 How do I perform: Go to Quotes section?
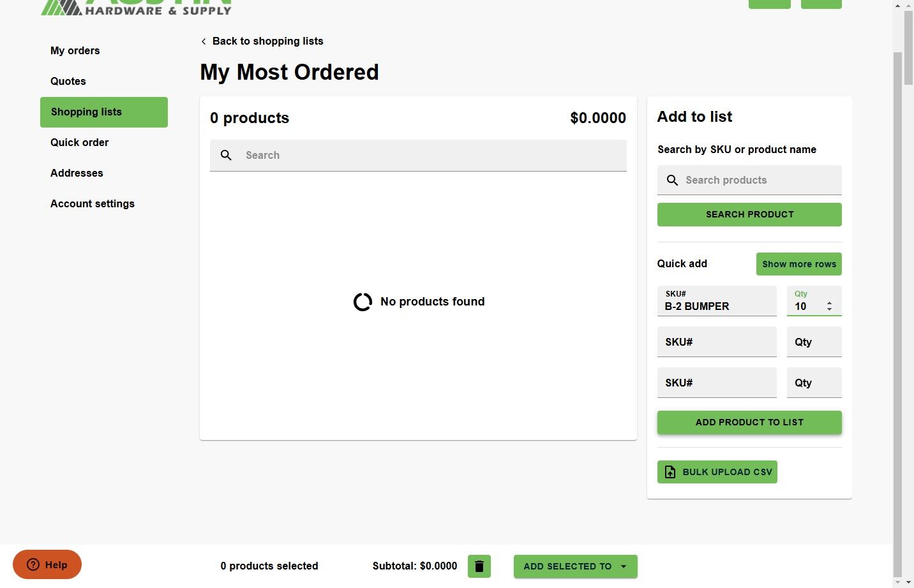(x=68, y=81)
